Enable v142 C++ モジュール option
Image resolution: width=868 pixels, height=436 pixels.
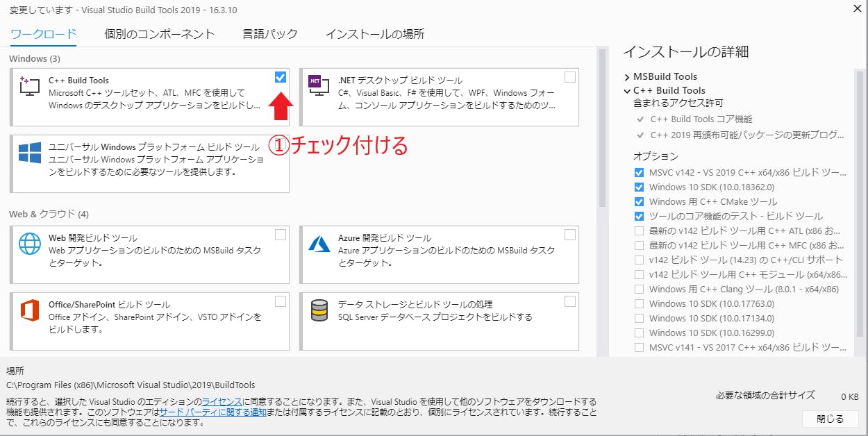(x=639, y=274)
